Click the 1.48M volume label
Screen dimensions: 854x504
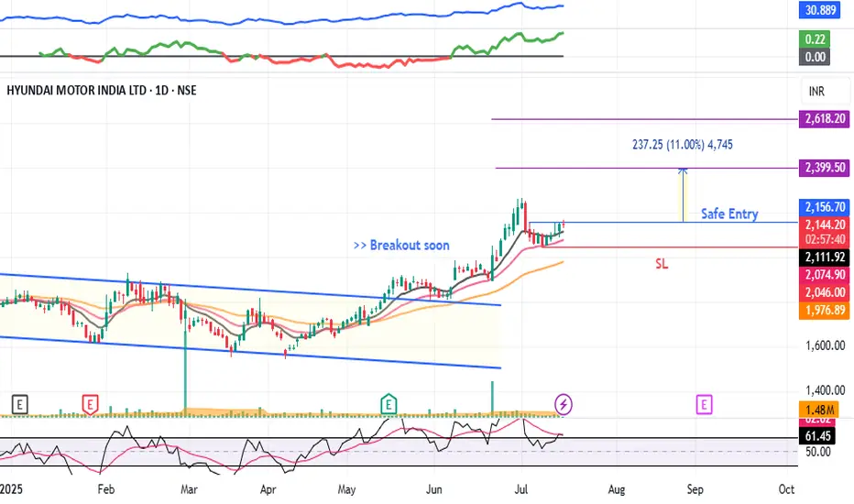pyautogui.click(x=819, y=410)
